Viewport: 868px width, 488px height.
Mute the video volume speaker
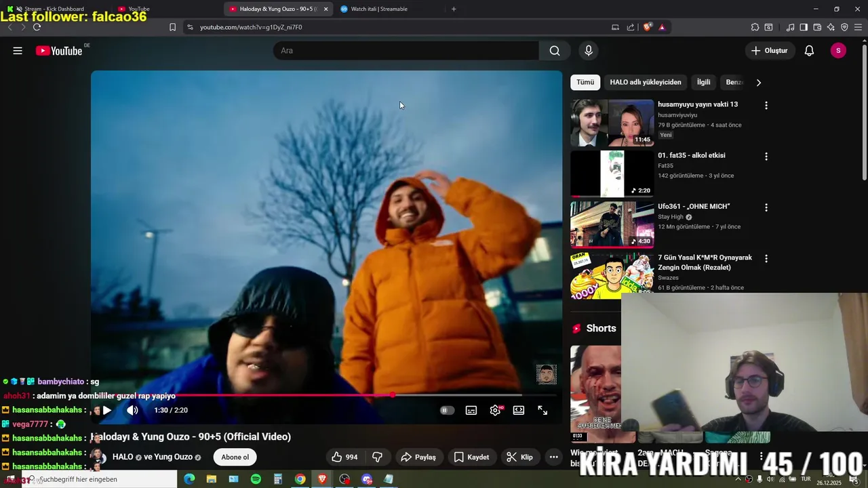click(132, 410)
